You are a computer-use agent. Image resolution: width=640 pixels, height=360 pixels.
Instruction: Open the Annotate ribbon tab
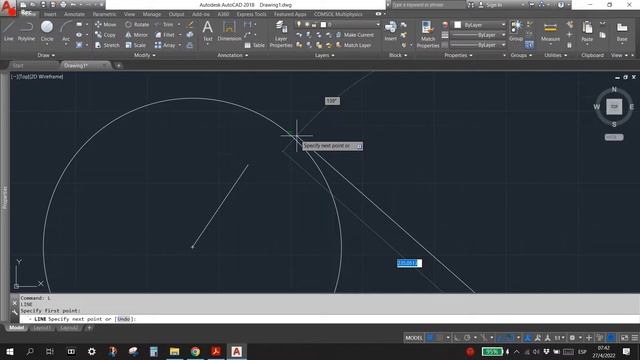[74, 14]
